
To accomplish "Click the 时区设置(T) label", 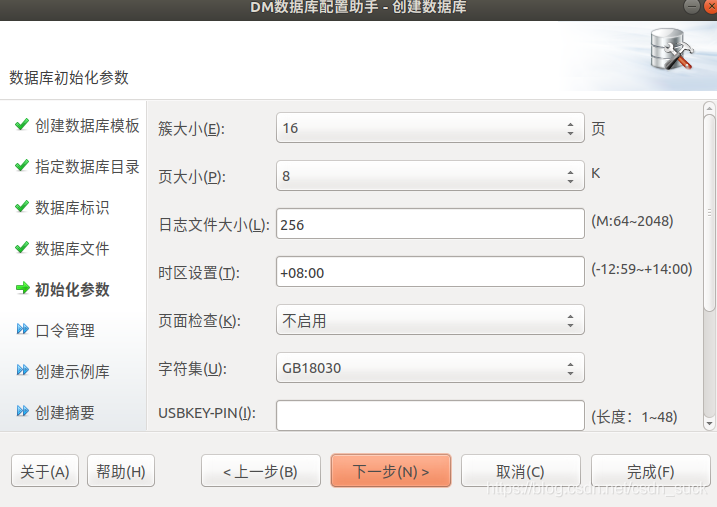I will 199,273.
